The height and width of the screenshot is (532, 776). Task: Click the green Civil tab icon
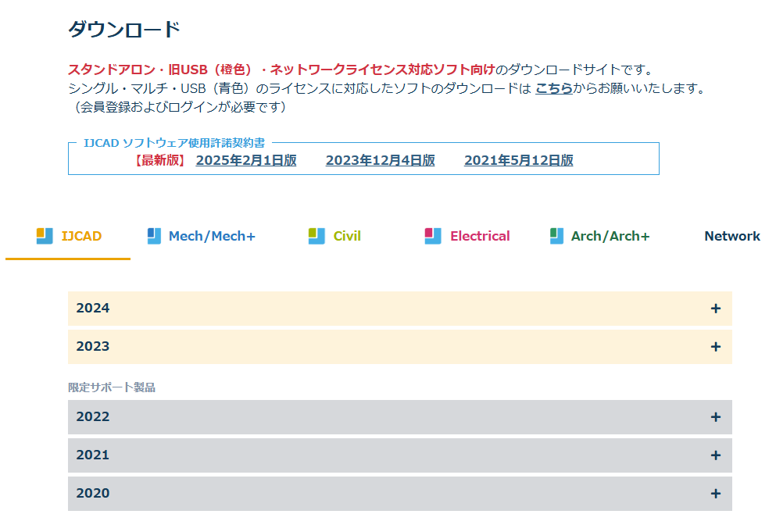[x=316, y=236]
